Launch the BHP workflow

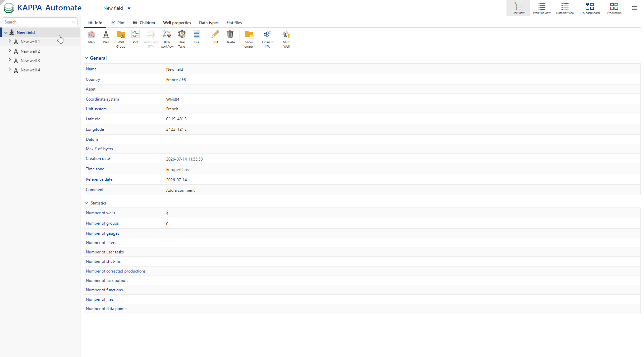167,39
